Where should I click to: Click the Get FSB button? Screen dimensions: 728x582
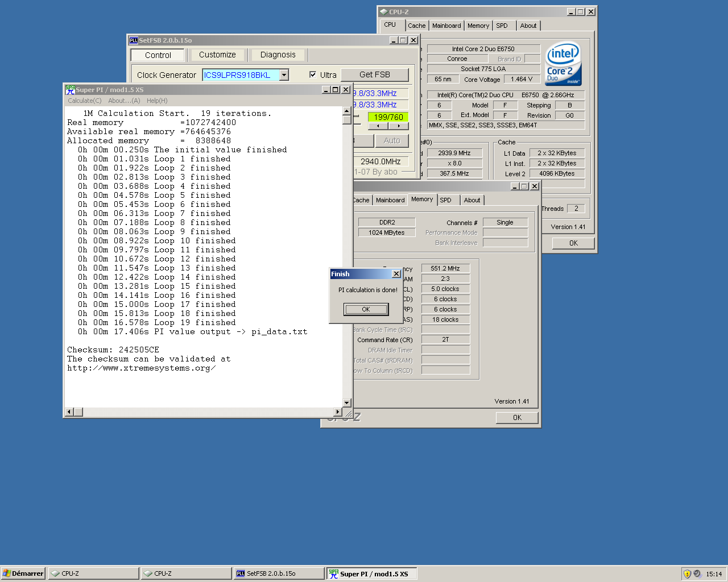click(375, 74)
